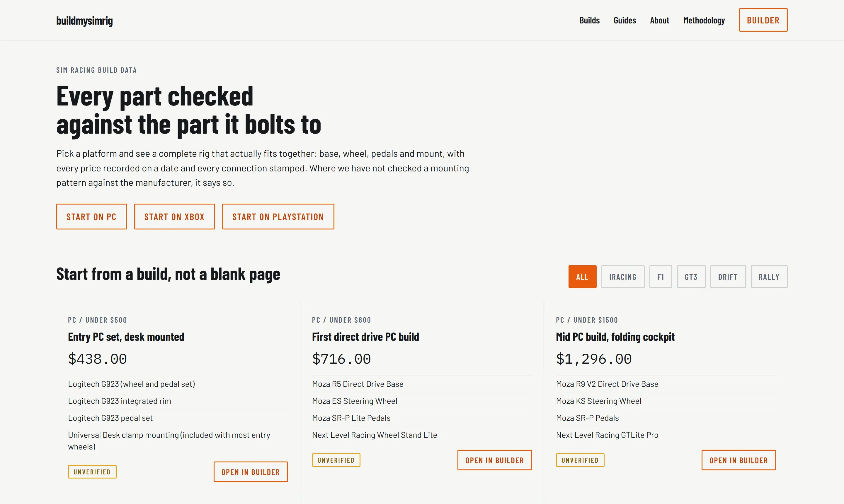
Task: Filter builds by F1
Action: click(660, 277)
